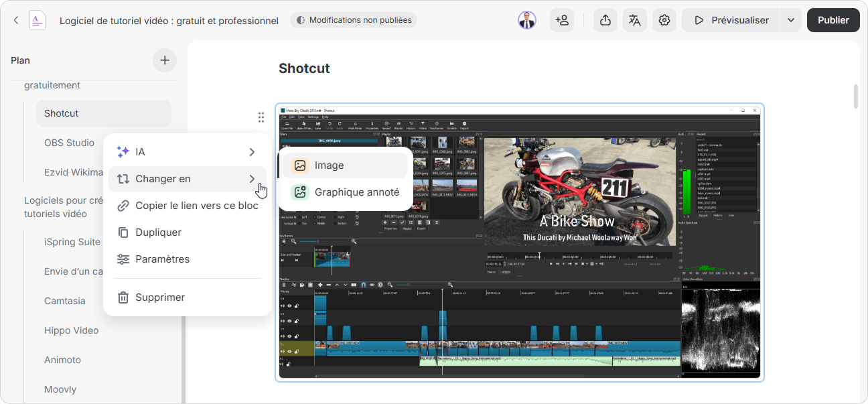
Task: Select Dupliquer from context menu
Action: click(x=158, y=232)
